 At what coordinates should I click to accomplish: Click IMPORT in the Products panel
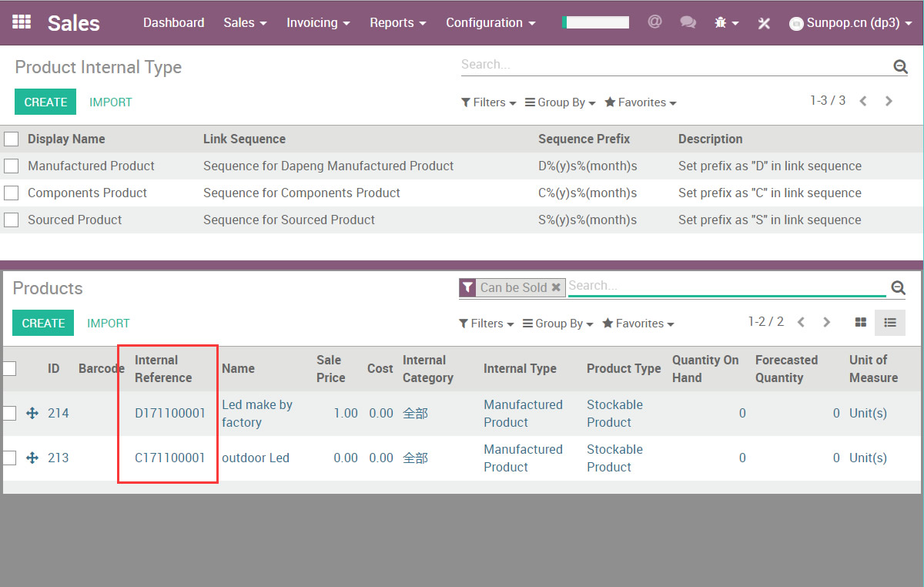[x=108, y=324]
